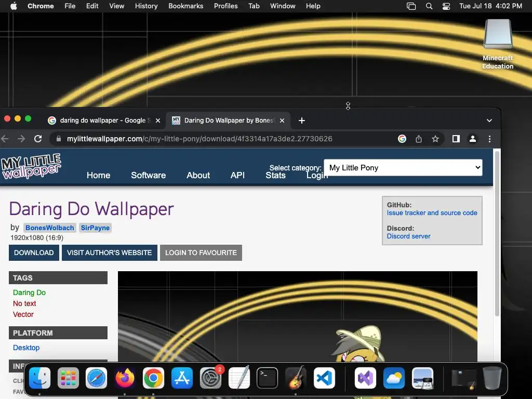
Task: Open the API page link
Action: pyautogui.click(x=237, y=175)
